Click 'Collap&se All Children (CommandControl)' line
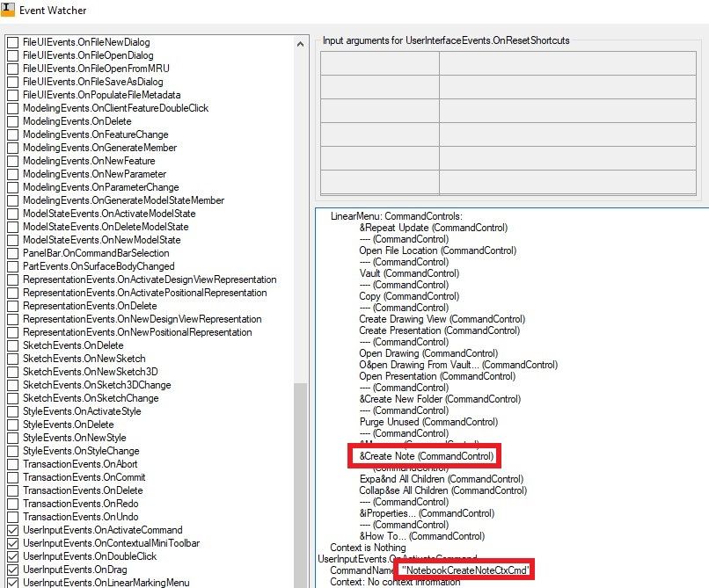 pyautogui.click(x=442, y=490)
